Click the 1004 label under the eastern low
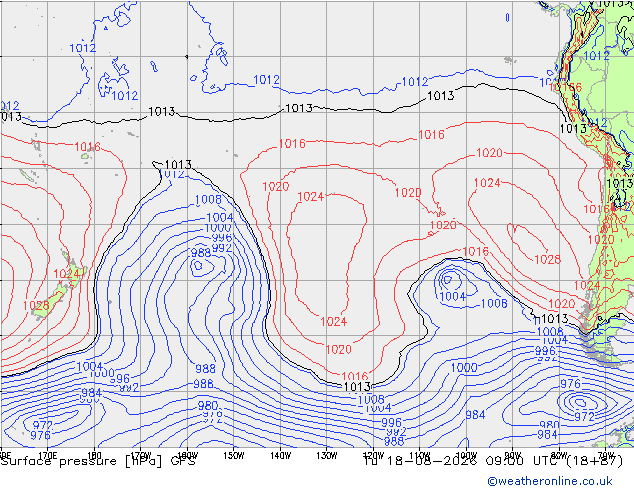This screenshot has height=490, width=634. [x=452, y=296]
